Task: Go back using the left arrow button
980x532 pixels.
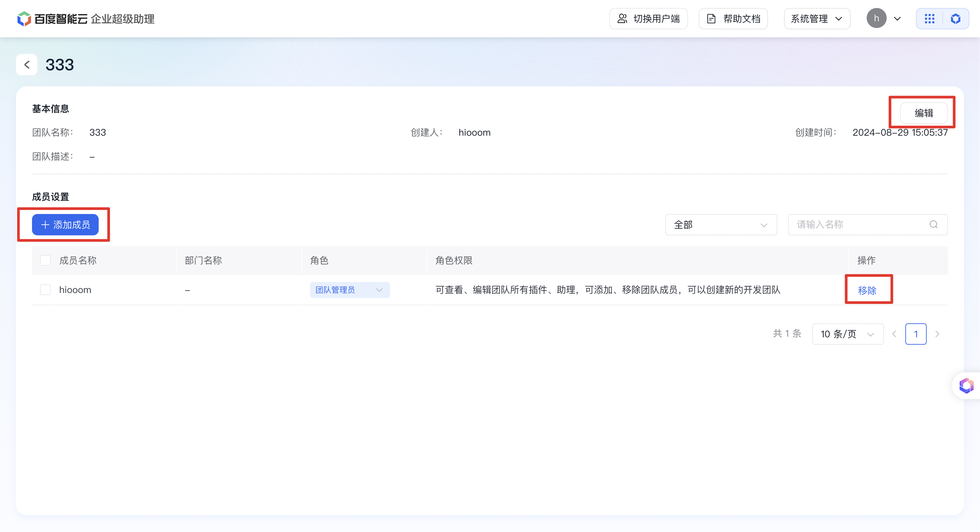Action: click(x=27, y=65)
